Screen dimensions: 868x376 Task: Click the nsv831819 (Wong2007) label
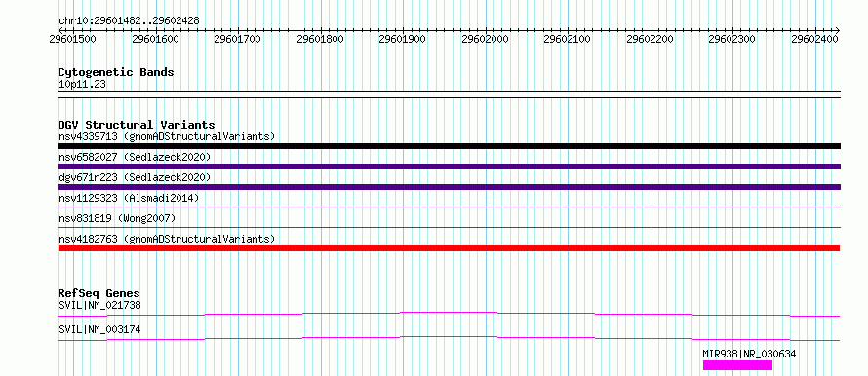117,218
